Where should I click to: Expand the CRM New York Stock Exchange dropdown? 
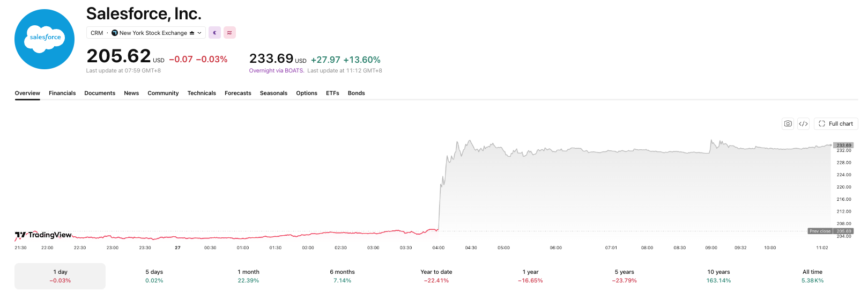(x=146, y=33)
